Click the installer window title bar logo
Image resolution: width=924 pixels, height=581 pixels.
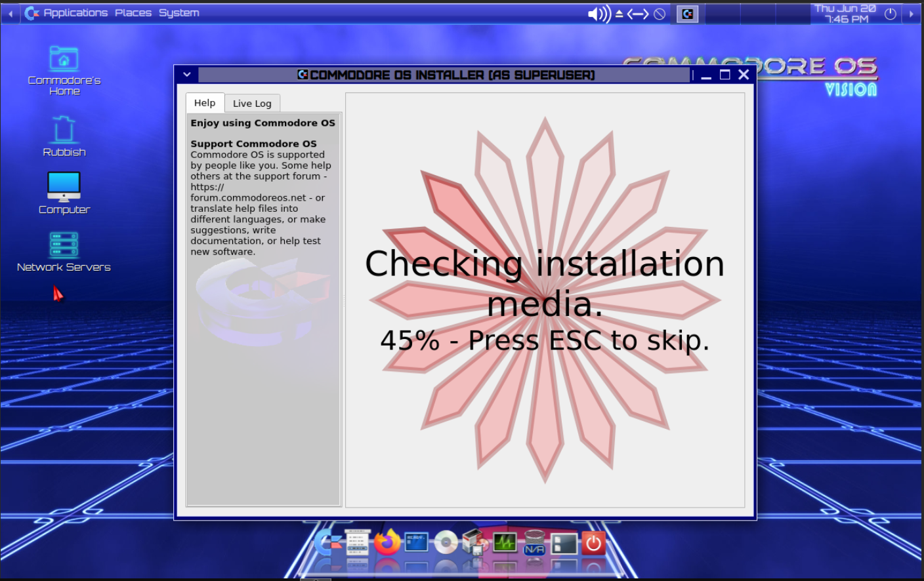[303, 75]
